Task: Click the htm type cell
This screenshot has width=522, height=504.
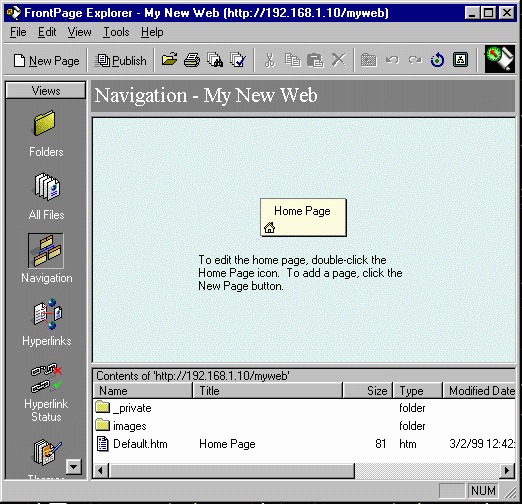Action: coord(408,444)
